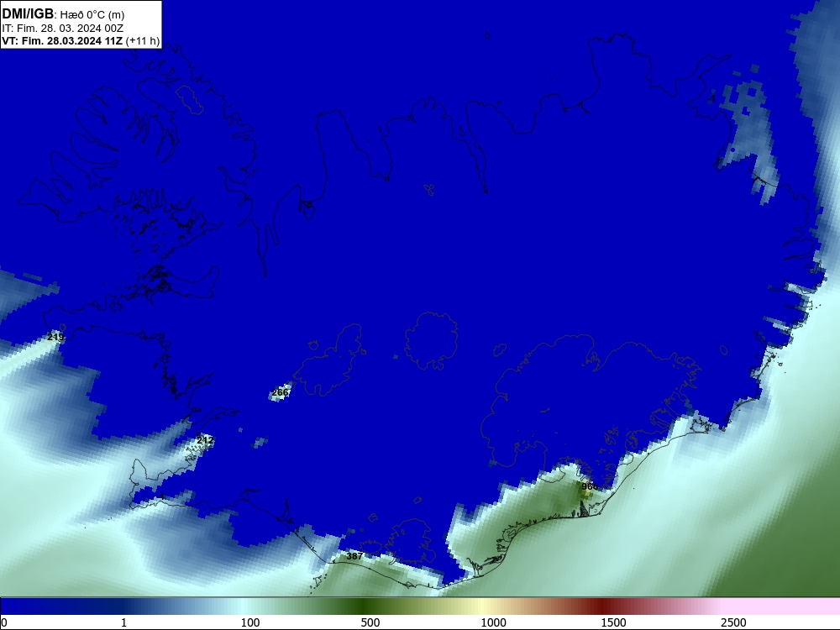
Task: Click the 219 map value label
Action: tap(55, 337)
